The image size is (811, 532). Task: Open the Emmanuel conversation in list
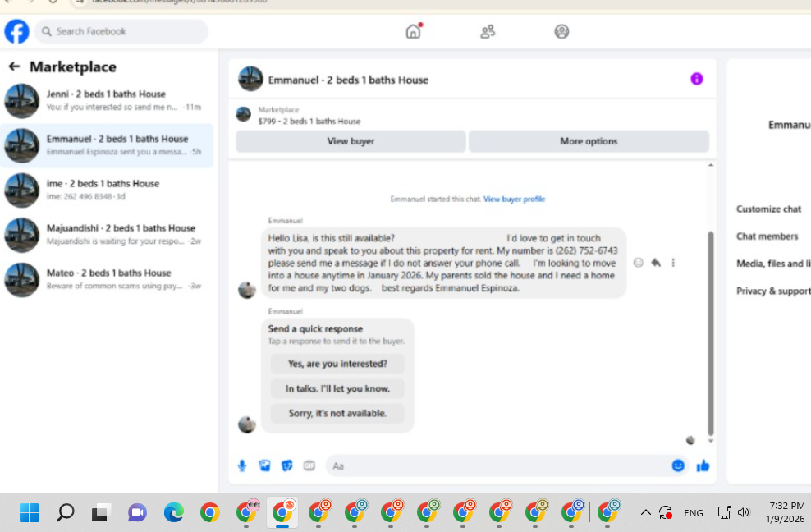(107, 145)
